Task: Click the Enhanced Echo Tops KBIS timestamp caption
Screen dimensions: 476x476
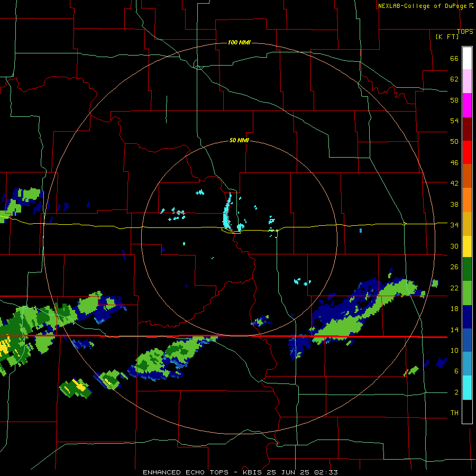Action: pos(240,472)
